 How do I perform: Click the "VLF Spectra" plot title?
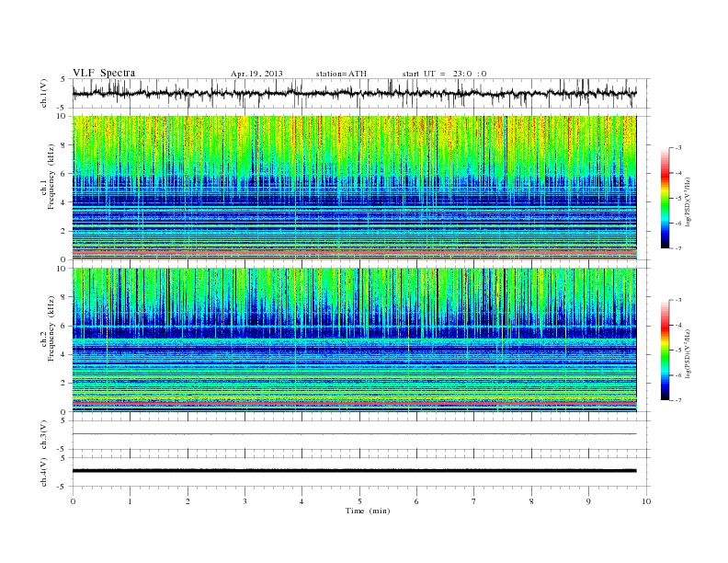coord(104,73)
